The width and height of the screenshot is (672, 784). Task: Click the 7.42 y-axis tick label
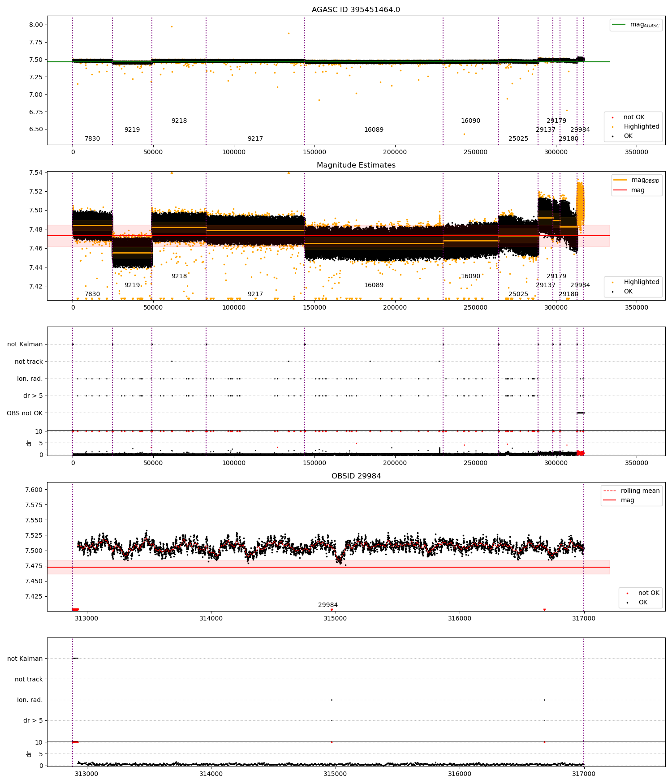pyautogui.click(x=35, y=286)
